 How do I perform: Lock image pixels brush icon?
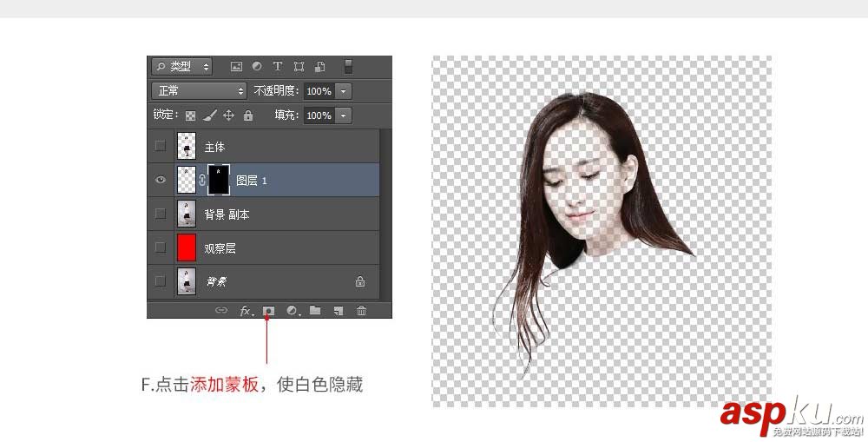pos(210,115)
